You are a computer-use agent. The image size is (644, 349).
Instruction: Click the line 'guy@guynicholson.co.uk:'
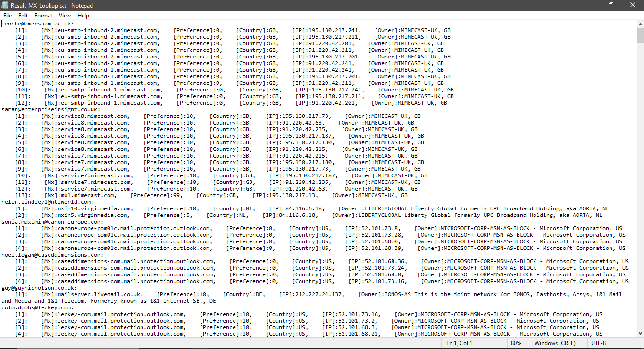click(x=39, y=288)
